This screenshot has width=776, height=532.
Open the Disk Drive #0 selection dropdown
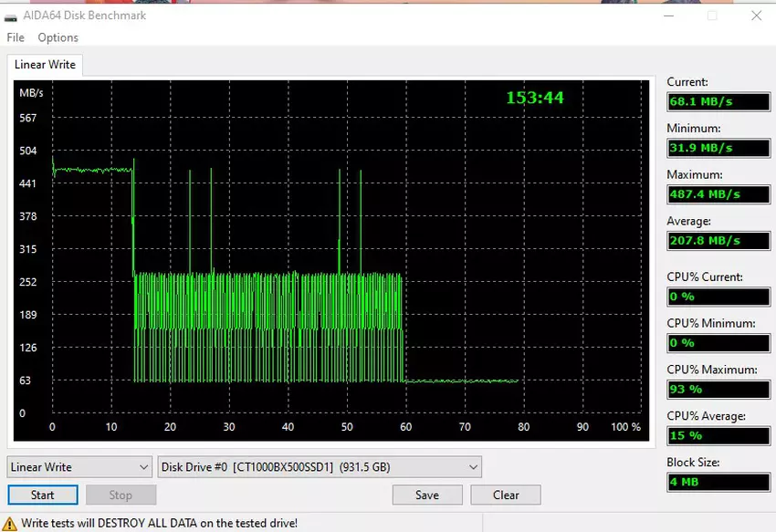[320, 467]
